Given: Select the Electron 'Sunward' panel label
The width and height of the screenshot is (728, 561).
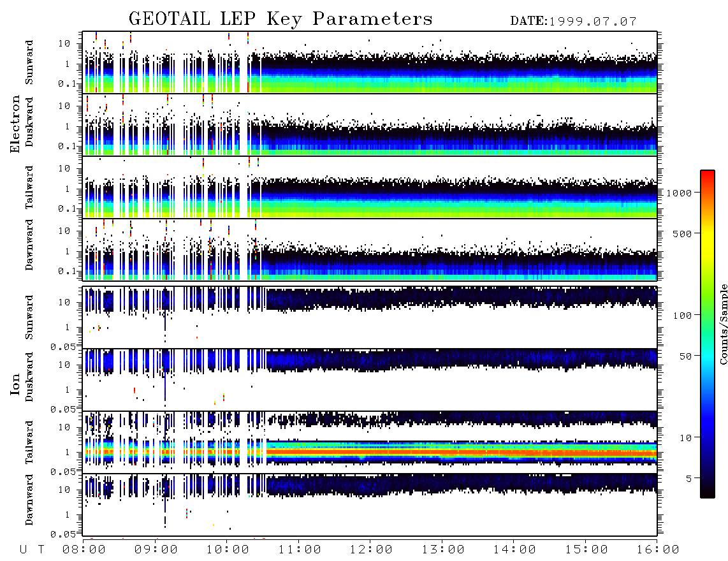Looking at the screenshot, I should (29, 62).
